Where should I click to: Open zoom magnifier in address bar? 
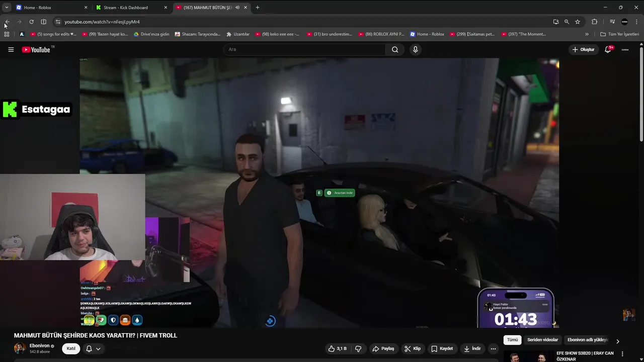(567, 22)
